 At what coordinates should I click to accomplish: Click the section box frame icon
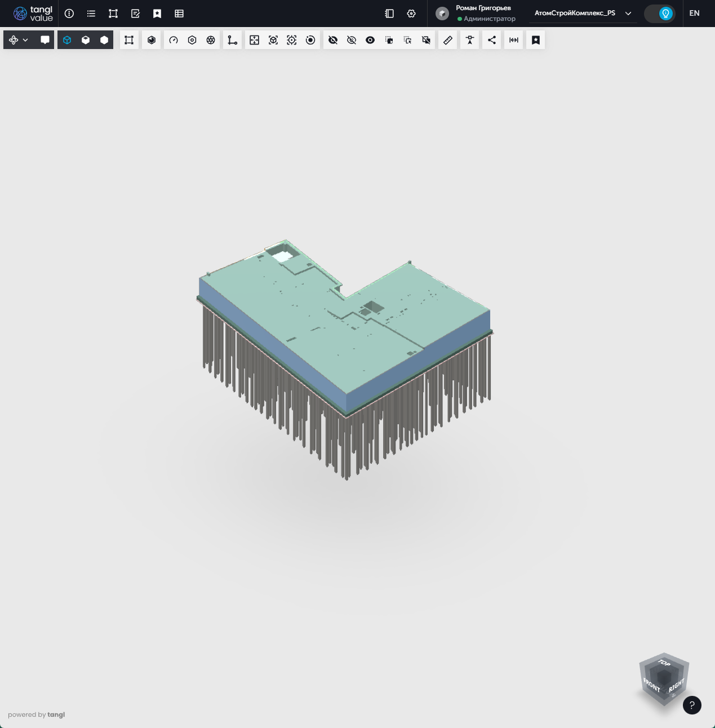(129, 40)
